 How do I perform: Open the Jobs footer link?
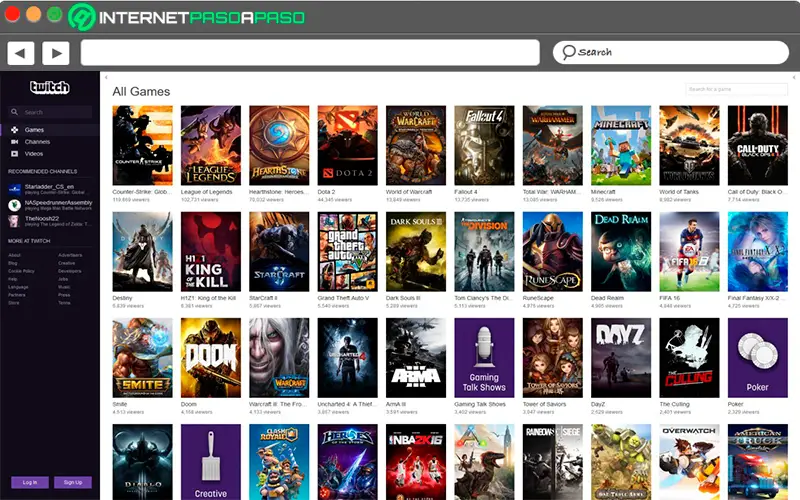(x=63, y=279)
